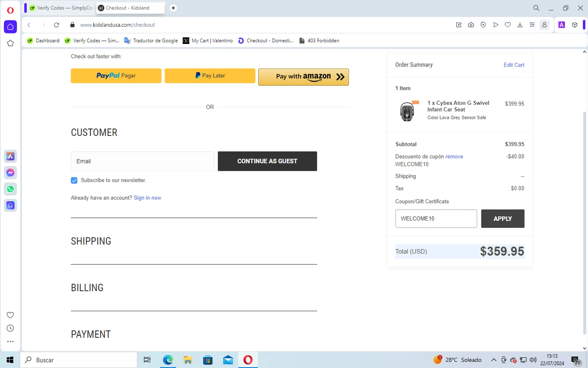This screenshot has height=368, width=588.
Task: Click the volume speaker tray icon
Action: 533,360
